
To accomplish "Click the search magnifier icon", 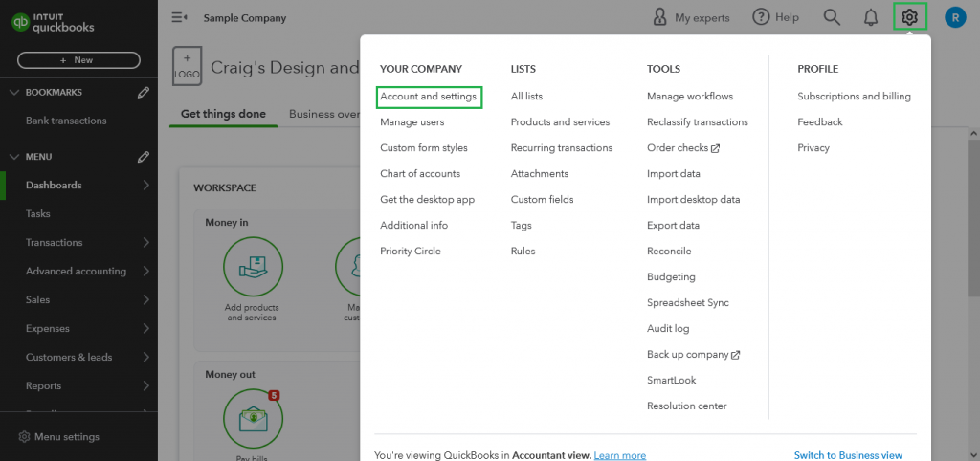I will 832,17.
